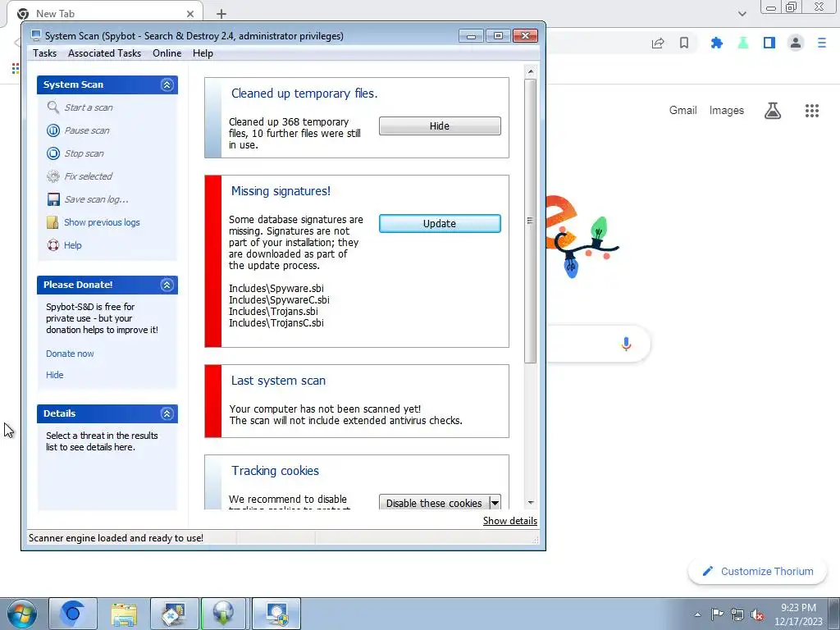Click the Missing signatures! heading
The image size is (840, 630).
[x=281, y=191]
